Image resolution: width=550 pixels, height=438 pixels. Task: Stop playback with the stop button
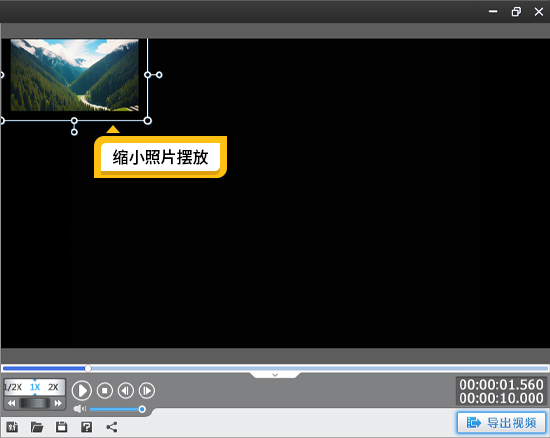105,390
